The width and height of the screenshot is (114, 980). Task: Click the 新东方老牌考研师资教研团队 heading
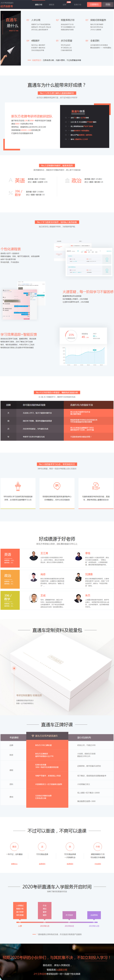tap(32, 116)
